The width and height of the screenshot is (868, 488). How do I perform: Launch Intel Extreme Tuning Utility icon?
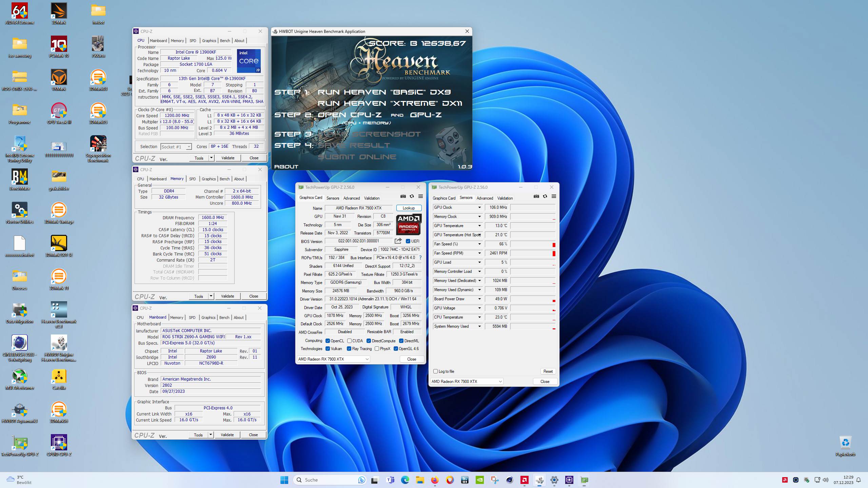pos(19,149)
